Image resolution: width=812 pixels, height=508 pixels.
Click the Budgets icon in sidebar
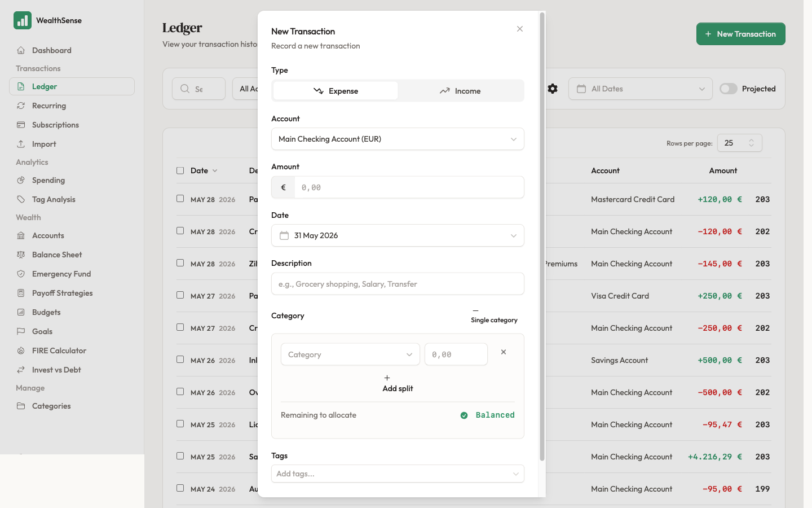coord(21,312)
